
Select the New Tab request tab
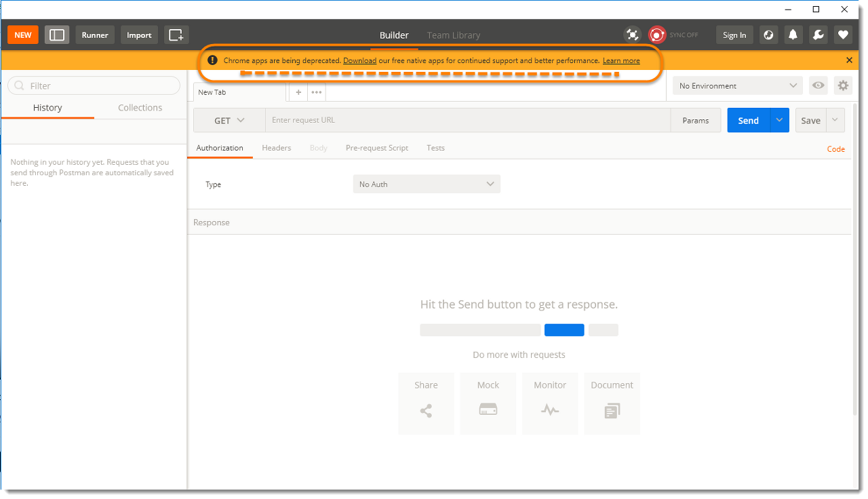coord(240,92)
